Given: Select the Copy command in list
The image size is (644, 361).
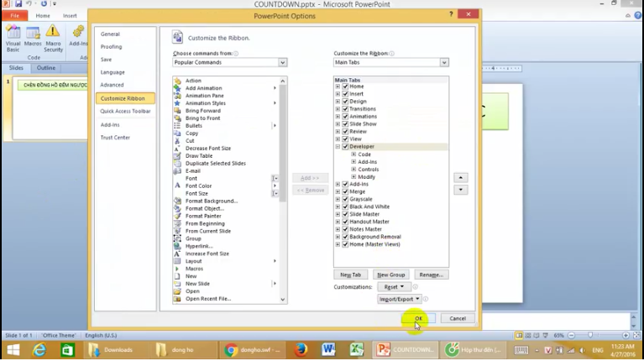Looking at the screenshot, I should pyautogui.click(x=191, y=133).
